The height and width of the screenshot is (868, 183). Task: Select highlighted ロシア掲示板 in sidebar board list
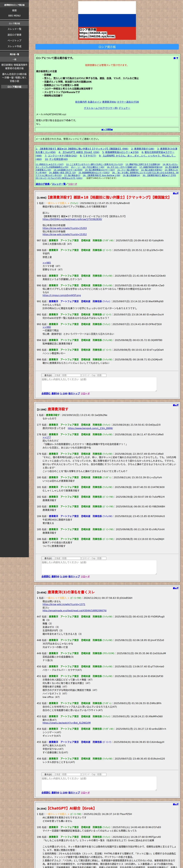coord(14,87)
